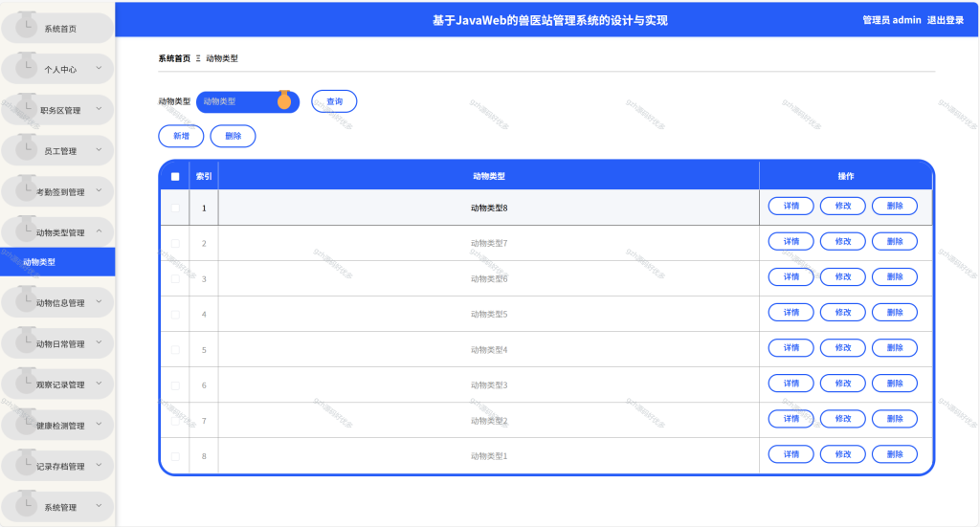Check the checkbox for row 动物类型2
This screenshot has width=980, height=527.
[175, 422]
